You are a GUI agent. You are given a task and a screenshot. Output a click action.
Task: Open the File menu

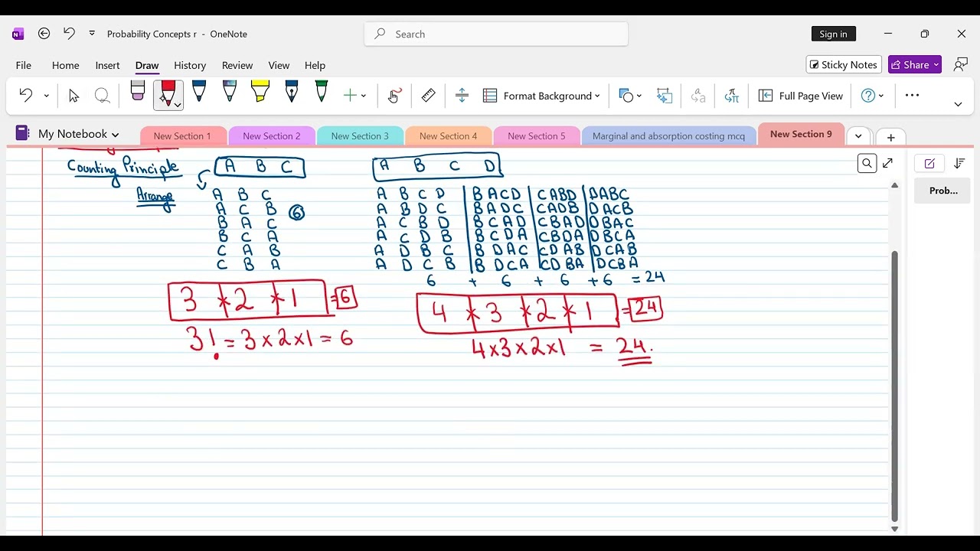(24, 65)
